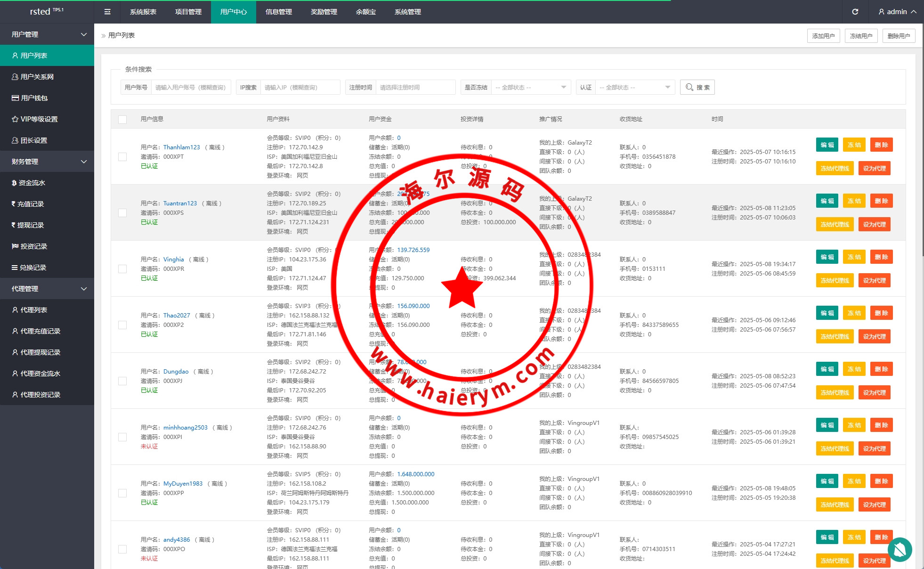Select the checkbox for user Vinghia
This screenshot has height=569, width=924.
[x=122, y=269]
